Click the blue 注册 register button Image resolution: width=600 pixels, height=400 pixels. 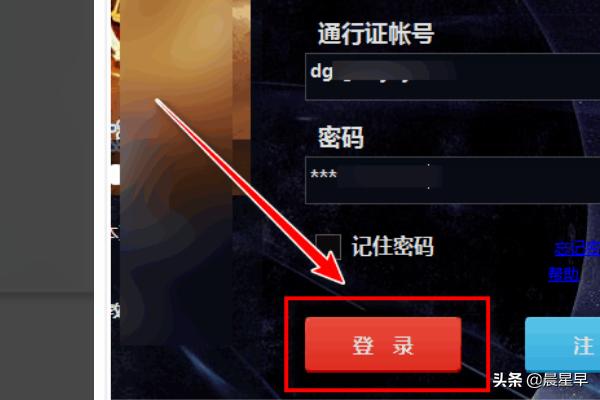(x=562, y=344)
